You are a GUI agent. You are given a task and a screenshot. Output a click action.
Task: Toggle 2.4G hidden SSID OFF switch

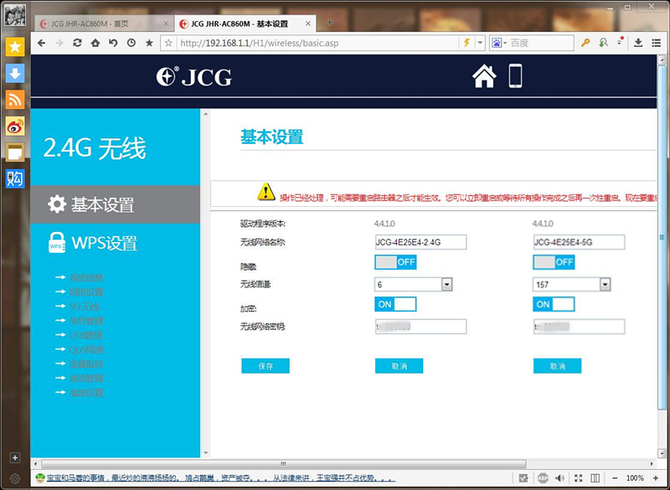click(x=395, y=262)
